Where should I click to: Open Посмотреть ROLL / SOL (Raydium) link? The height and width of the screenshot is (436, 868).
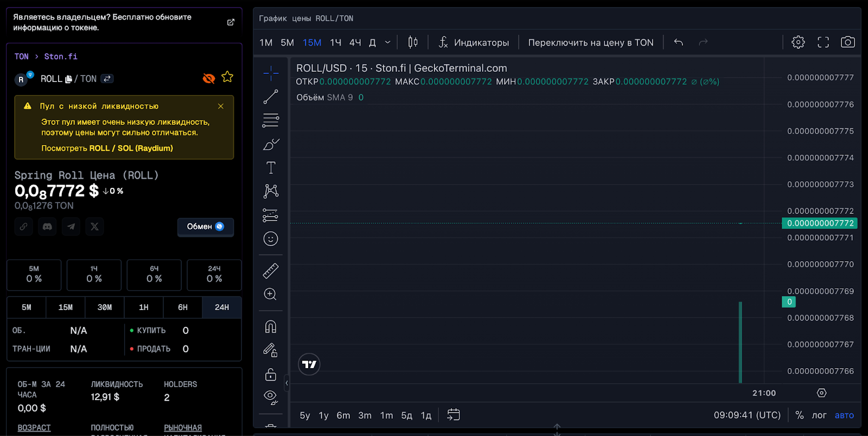[107, 148]
